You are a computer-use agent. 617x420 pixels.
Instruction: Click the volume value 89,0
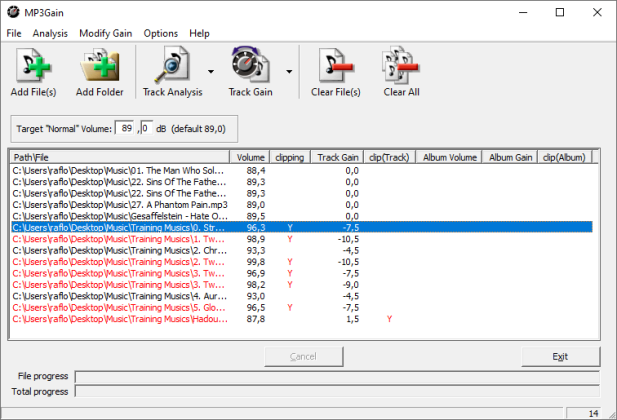click(256, 205)
